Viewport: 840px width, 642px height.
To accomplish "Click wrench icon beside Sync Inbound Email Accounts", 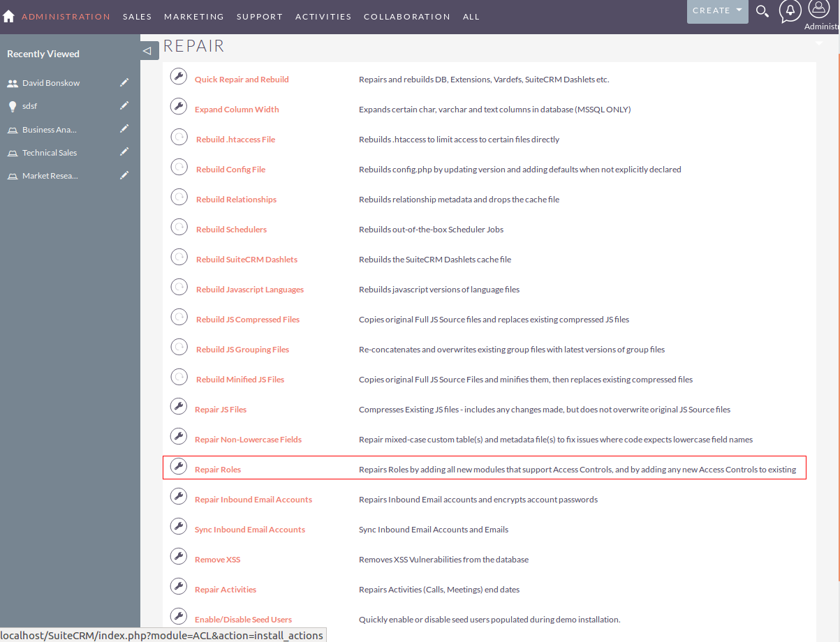I will click(179, 527).
